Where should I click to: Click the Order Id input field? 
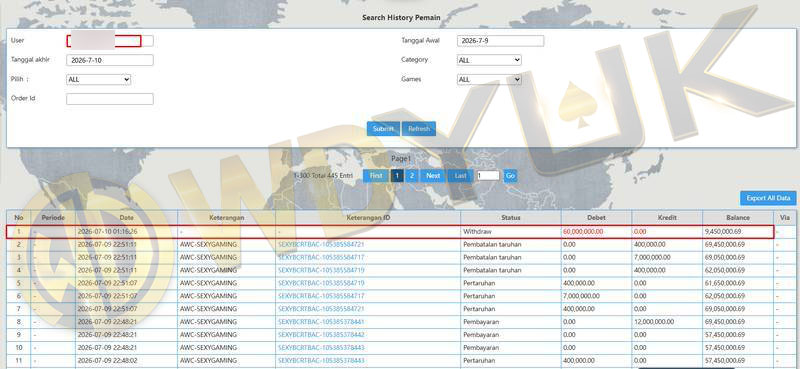point(110,99)
